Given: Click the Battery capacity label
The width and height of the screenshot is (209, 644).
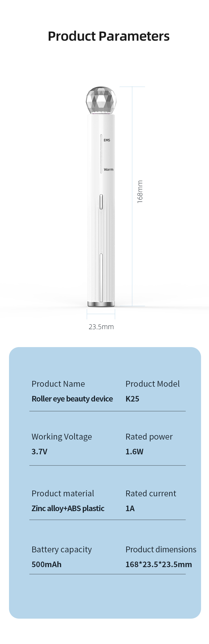Looking at the screenshot, I should pos(62,550).
